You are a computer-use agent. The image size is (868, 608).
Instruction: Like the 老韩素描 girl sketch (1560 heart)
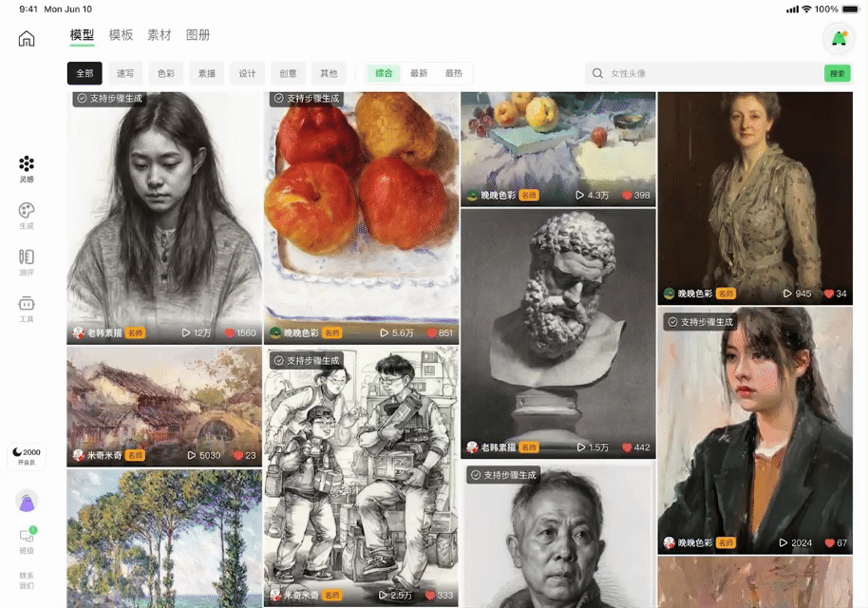click(x=230, y=332)
